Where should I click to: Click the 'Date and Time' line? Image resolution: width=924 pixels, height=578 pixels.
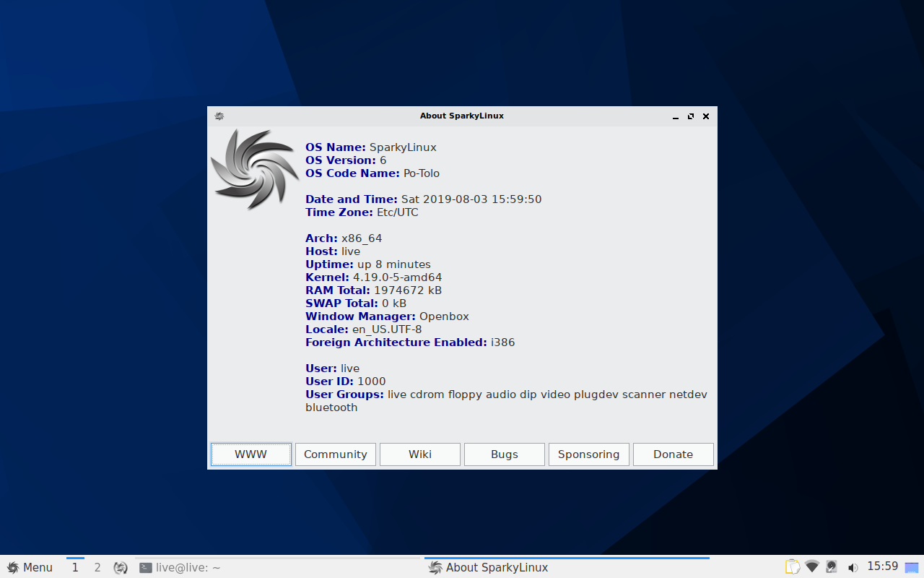pos(424,199)
